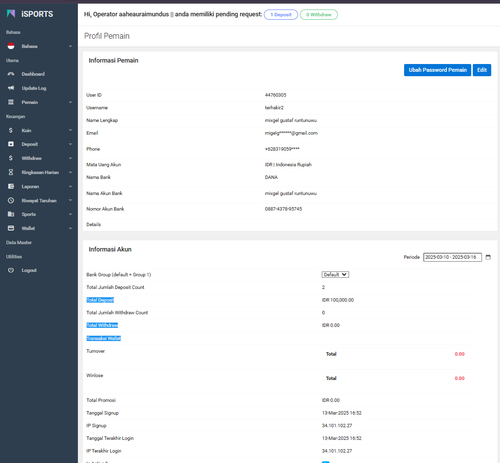Click the Update Log megaphone icon

[x=11, y=88]
